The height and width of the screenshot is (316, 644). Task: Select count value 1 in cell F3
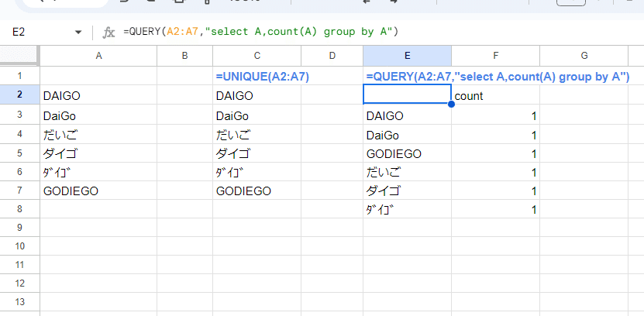[x=496, y=115]
